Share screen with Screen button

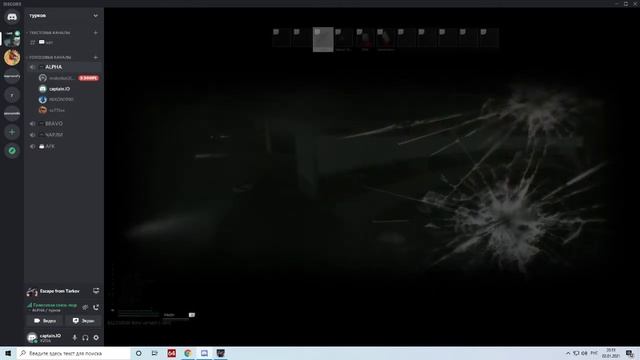tap(83, 321)
